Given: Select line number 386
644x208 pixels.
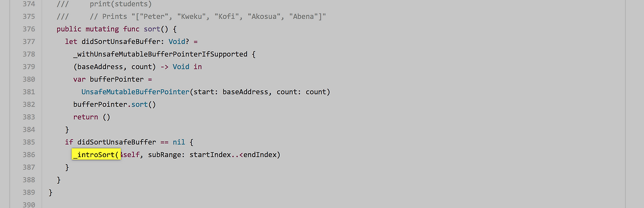Looking at the screenshot, I should pyautogui.click(x=29, y=155).
